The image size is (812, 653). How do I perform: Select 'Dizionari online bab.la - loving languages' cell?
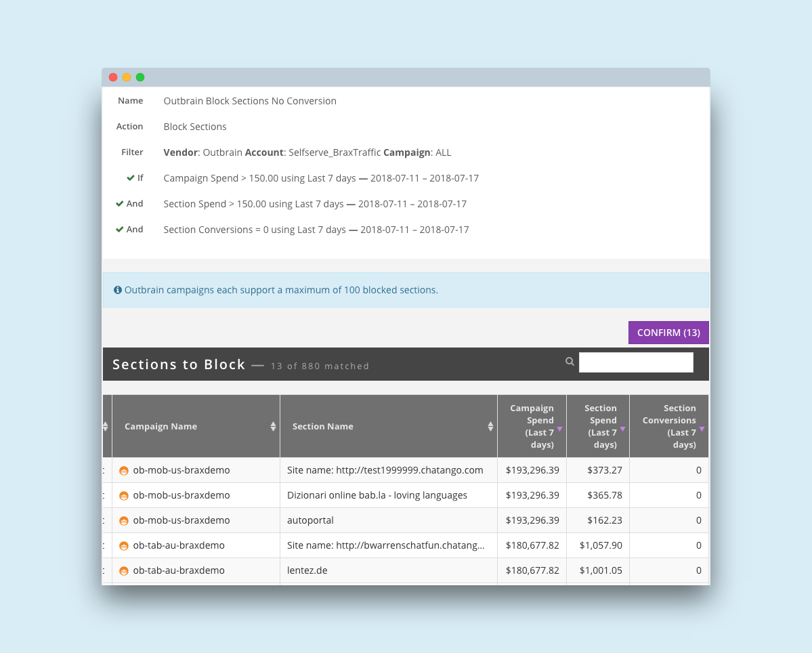click(x=389, y=495)
